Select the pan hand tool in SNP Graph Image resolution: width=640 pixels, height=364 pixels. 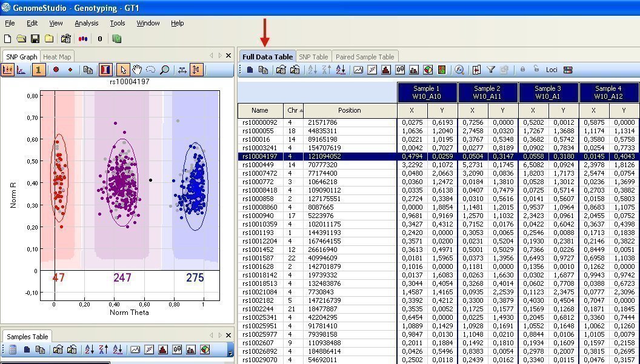pos(138,70)
